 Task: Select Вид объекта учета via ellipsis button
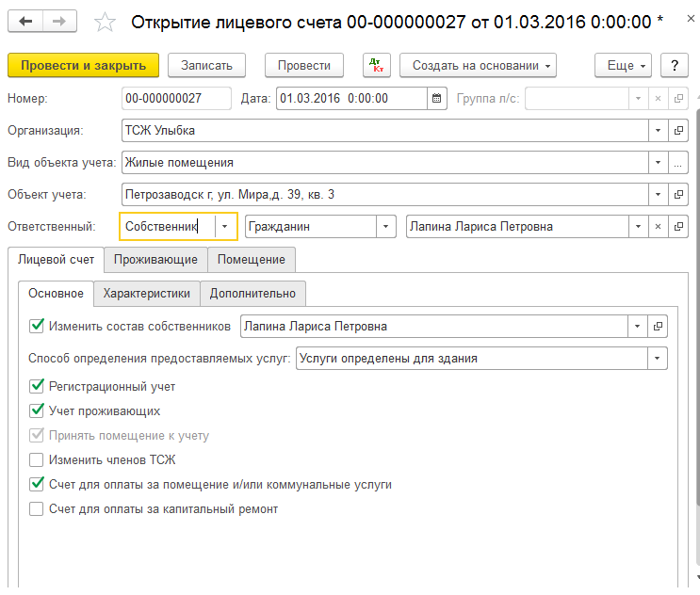678,163
